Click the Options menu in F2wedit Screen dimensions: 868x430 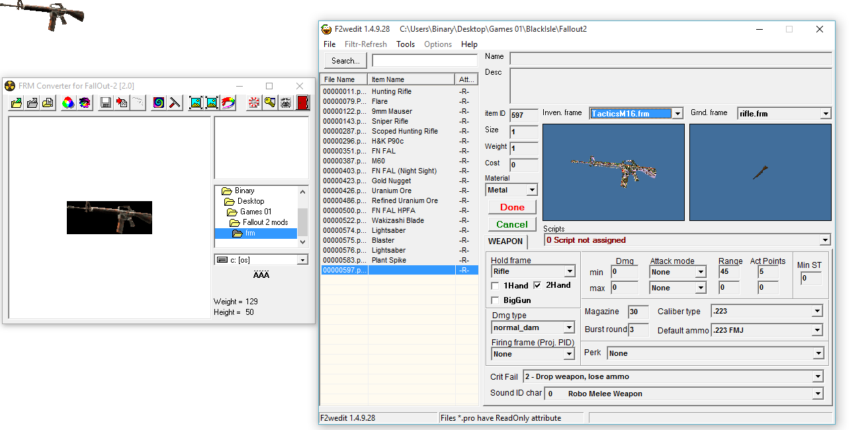438,44
